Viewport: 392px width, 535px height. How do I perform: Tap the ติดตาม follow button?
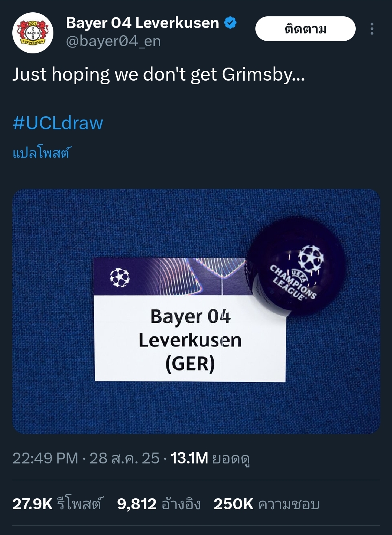coord(305,29)
